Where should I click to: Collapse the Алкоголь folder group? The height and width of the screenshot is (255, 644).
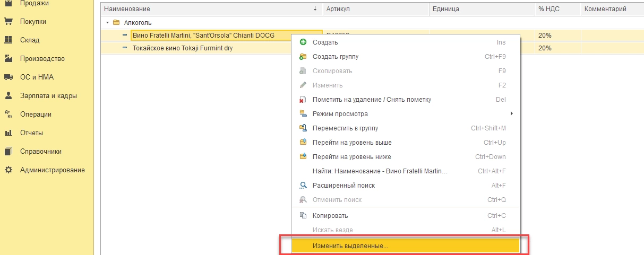pos(108,23)
